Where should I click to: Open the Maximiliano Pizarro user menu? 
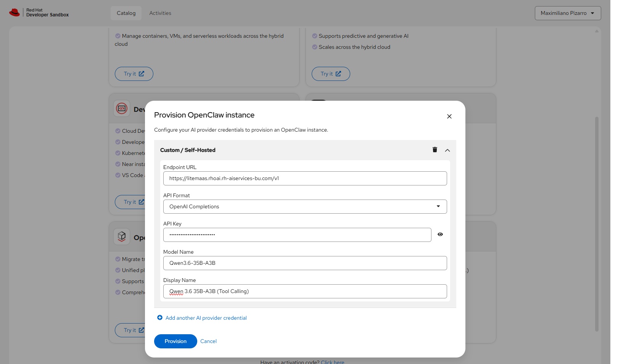click(568, 13)
